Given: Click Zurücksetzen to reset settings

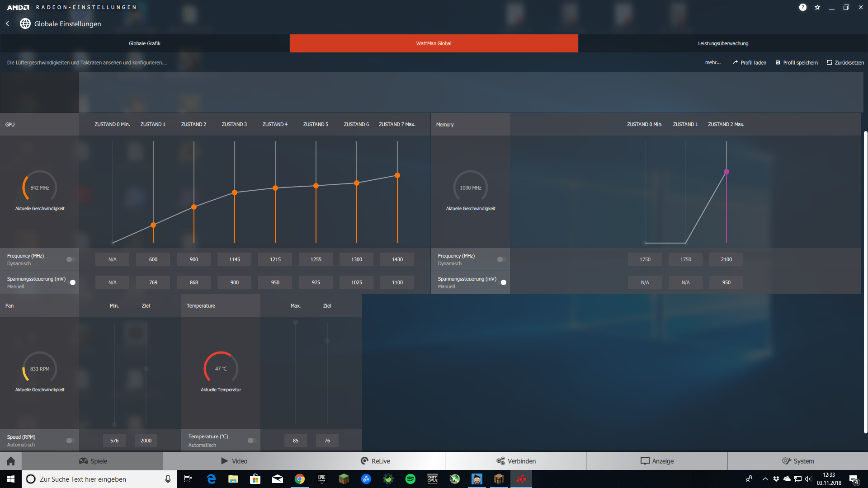Looking at the screenshot, I should 845,62.
